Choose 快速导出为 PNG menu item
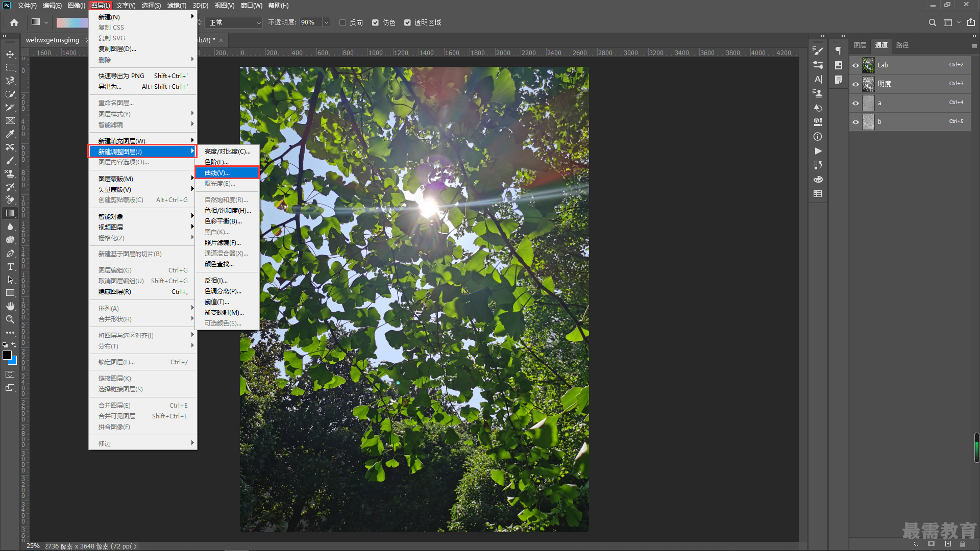This screenshot has height=551, width=980. tap(143, 76)
